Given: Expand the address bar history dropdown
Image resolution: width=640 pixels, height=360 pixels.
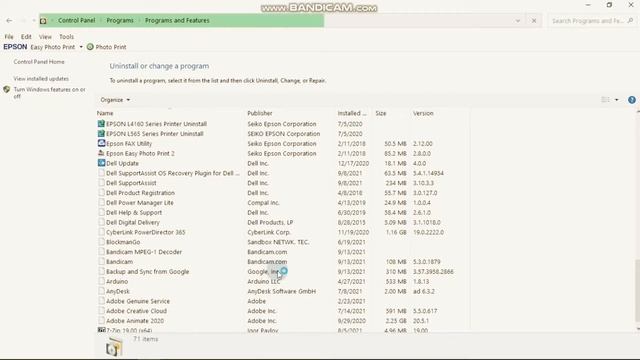Looking at the screenshot, I should coord(518,20).
